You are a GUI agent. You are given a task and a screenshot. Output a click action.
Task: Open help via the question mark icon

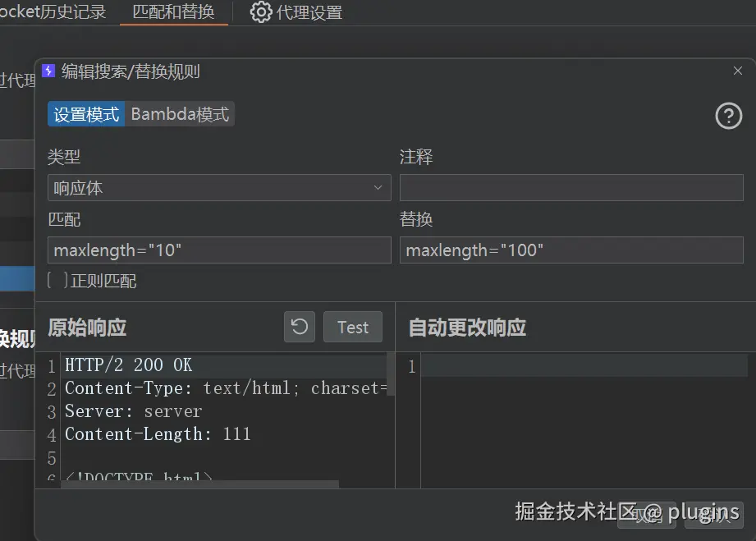(x=728, y=116)
